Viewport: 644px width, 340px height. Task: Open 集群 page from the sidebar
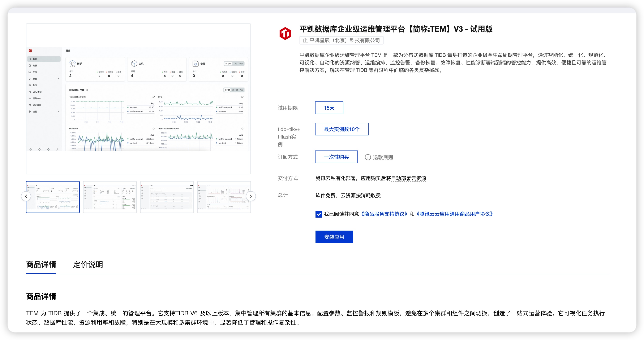coord(35,65)
